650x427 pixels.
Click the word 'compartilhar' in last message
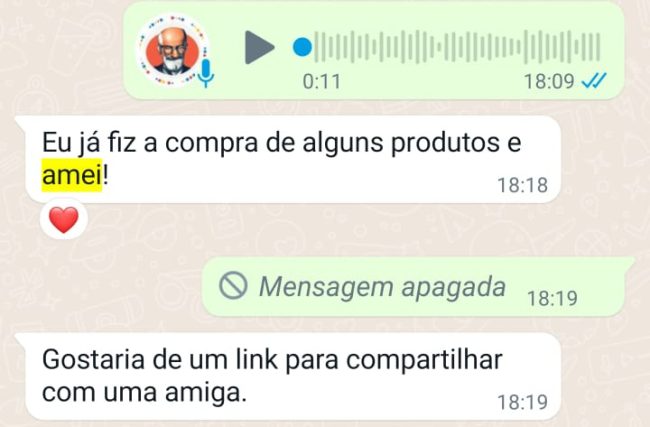(x=424, y=360)
